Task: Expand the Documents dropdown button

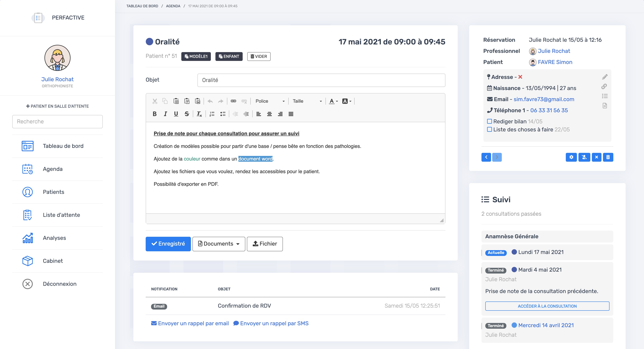Action: click(x=219, y=244)
